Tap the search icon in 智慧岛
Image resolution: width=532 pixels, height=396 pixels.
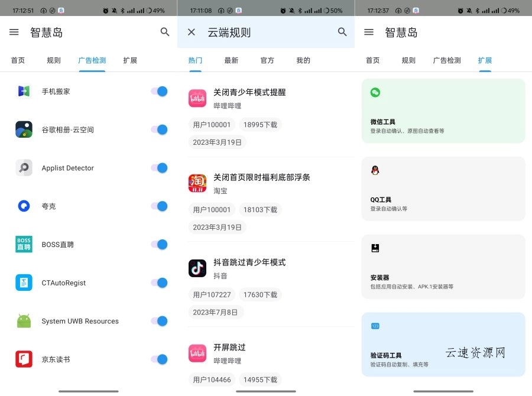tap(165, 32)
